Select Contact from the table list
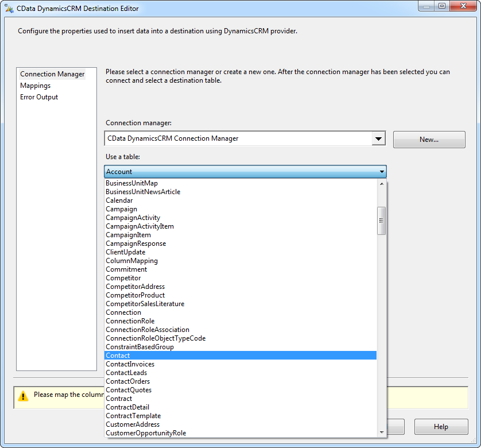Image resolution: width=481 pixels, height=448 pixels. tap(118, 356)
